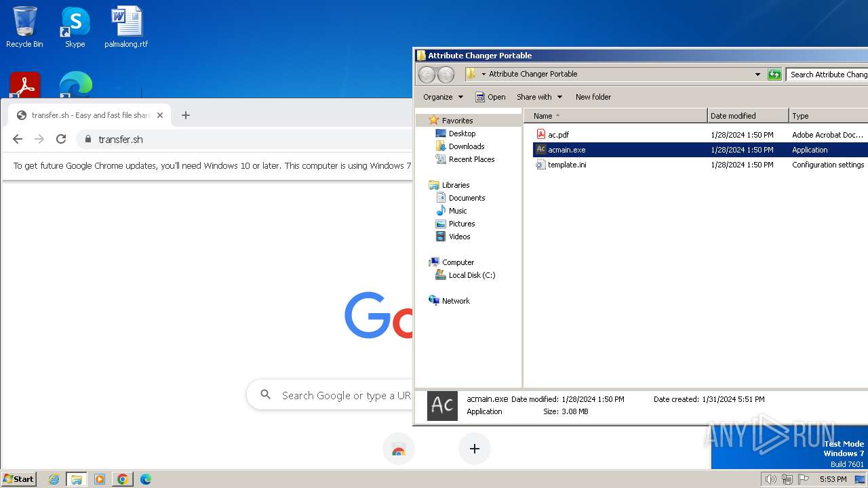
Task: Open Recent Places in Favorites
Action: [471, 159]
